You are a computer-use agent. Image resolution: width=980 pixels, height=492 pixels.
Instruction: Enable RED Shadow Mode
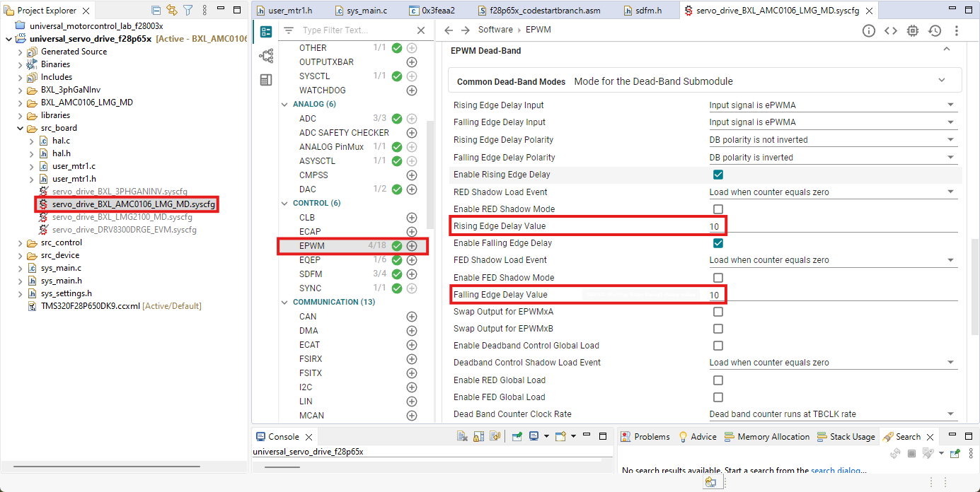pyautogui.click(x=718, y=209)
